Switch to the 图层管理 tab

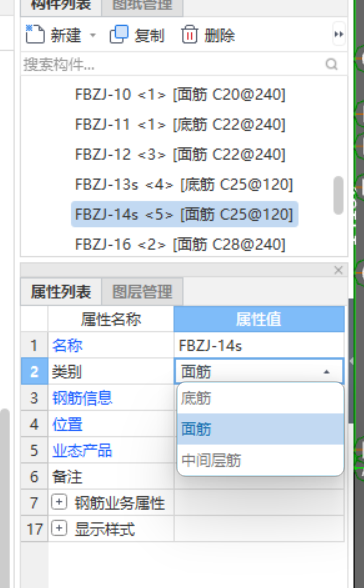pos(142,292)
